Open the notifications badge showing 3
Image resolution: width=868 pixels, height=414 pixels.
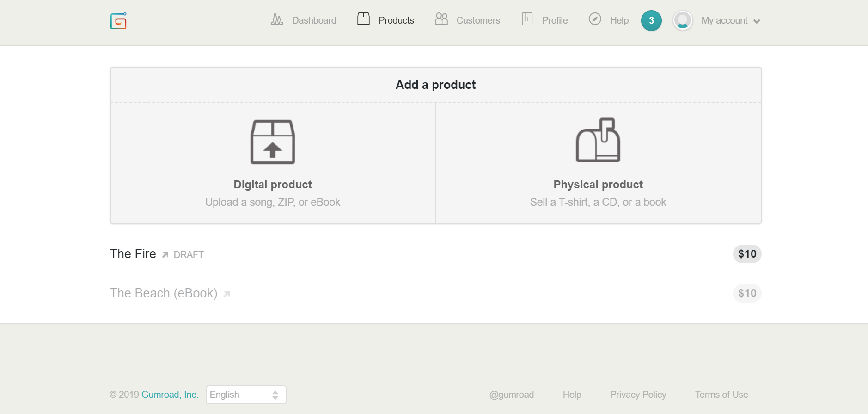click(x=651, y=20)
